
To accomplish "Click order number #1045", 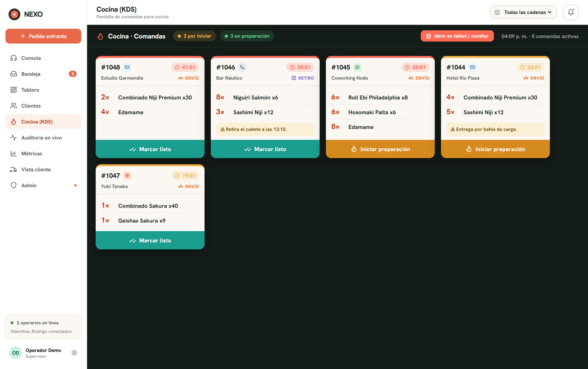I will 341,67.
